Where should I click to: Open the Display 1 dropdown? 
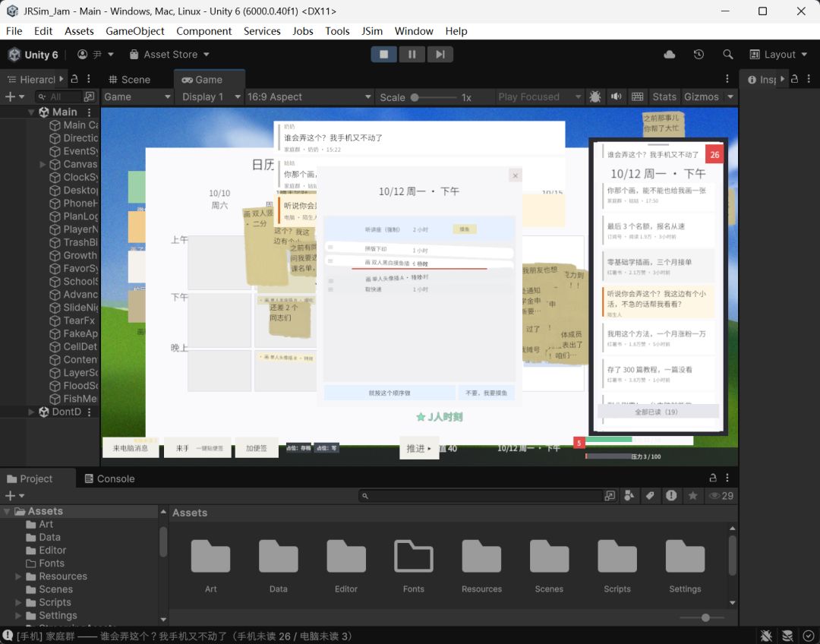tap(210, 96)
